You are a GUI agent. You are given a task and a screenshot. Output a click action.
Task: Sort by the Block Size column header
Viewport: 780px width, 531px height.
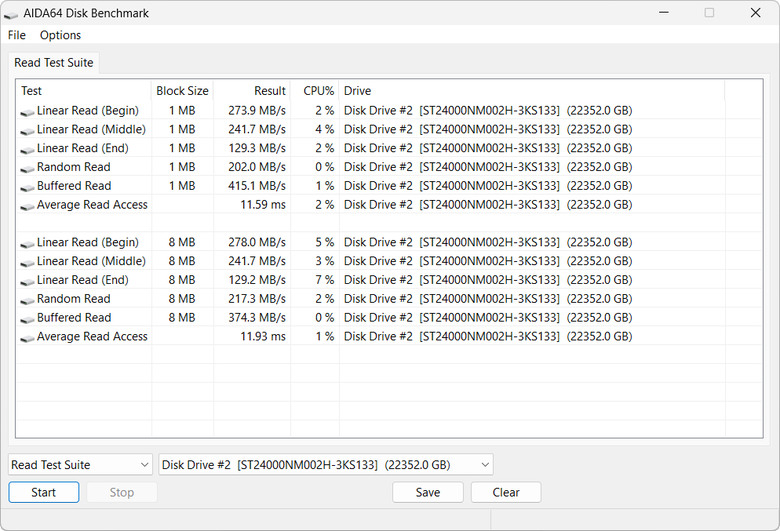pos(182,91)
